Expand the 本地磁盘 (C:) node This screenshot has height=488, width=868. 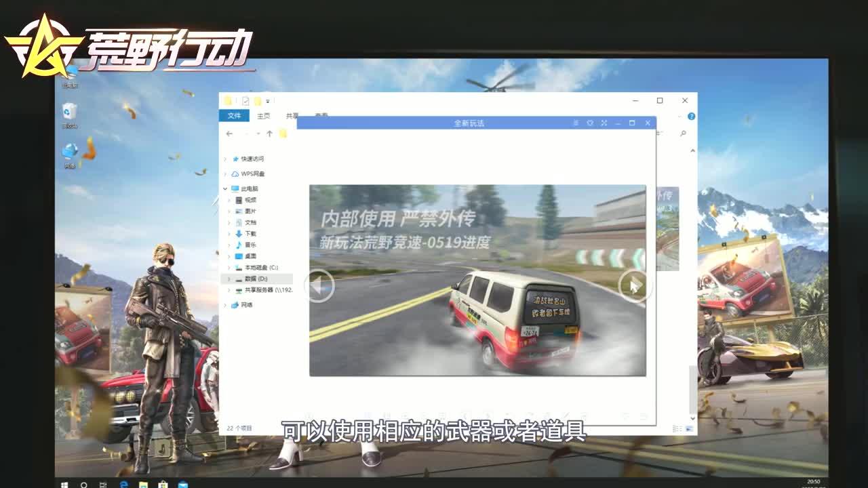tap(229, 268)
